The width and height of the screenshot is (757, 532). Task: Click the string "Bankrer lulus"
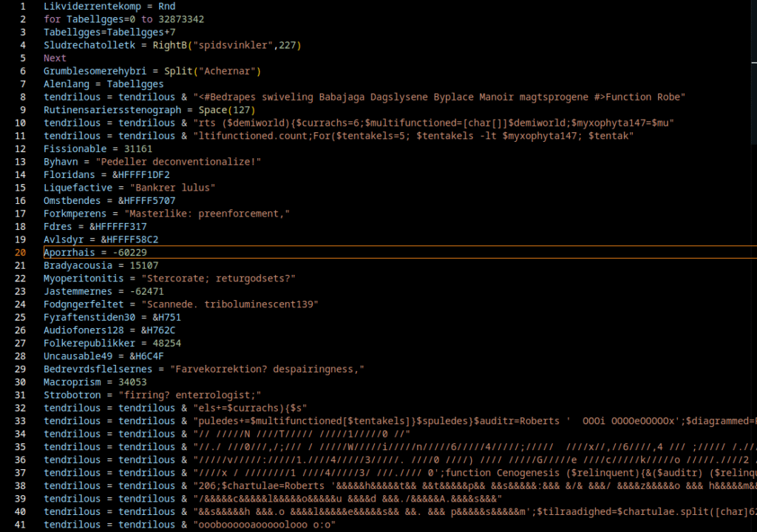pyautogui.click(x=172, y=188)
